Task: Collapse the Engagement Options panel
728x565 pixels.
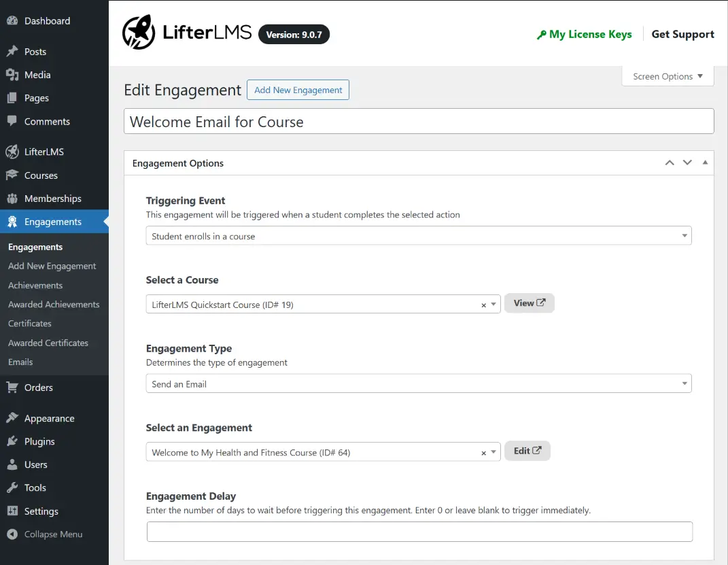Action: (x=705, y=162)
